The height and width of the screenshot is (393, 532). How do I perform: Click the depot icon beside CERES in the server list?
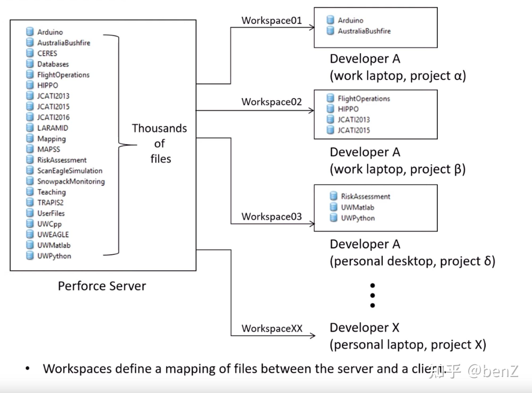click(30, 53)
